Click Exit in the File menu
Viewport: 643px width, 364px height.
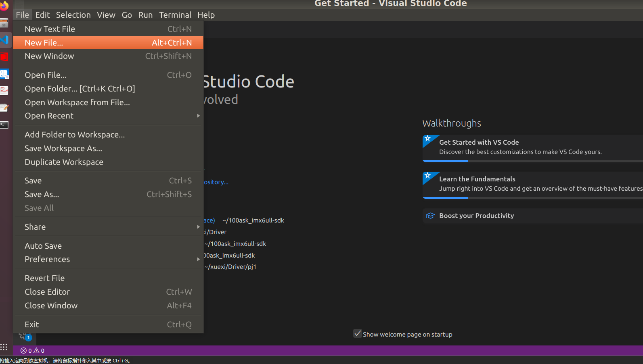click(x=108, y=324)
